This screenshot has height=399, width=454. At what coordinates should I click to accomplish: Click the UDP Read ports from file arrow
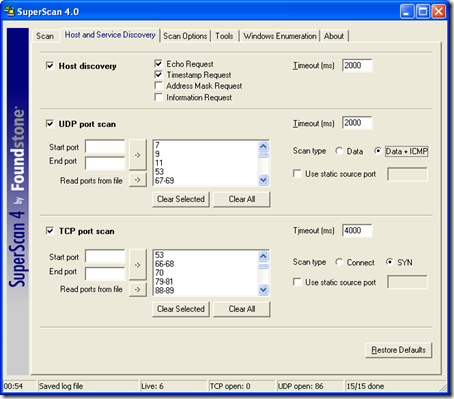[x=138, y=180]
